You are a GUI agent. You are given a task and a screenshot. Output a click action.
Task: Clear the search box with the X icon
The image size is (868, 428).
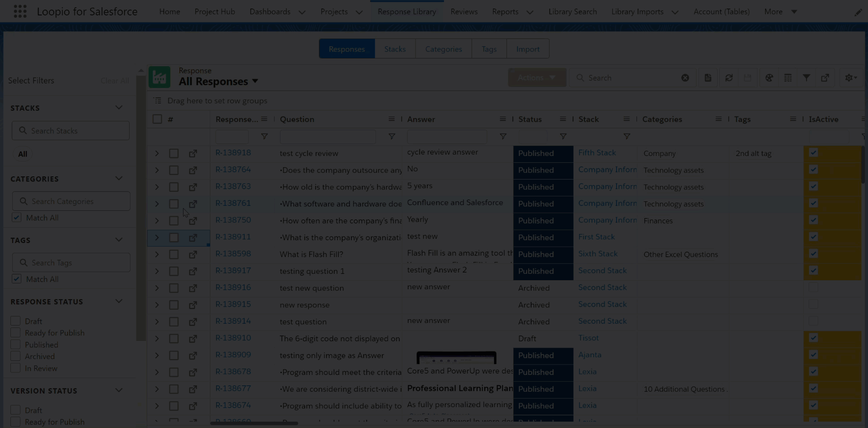click(x=685, y=78)
